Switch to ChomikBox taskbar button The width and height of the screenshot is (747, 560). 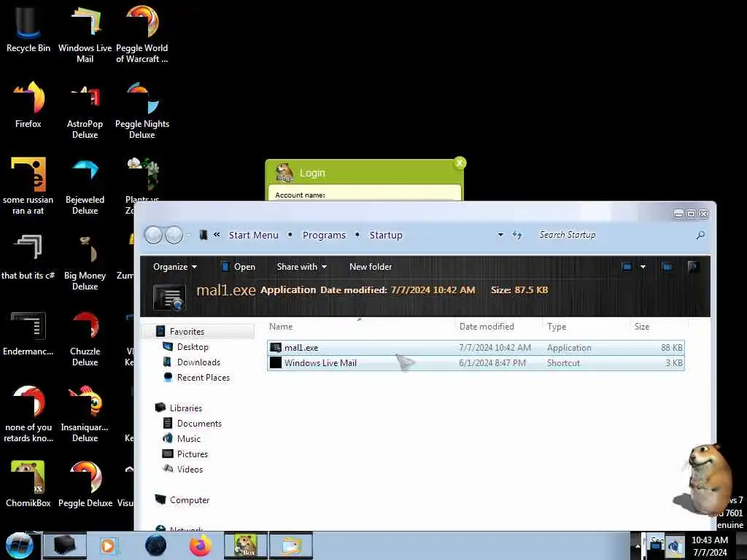point(246,545)
